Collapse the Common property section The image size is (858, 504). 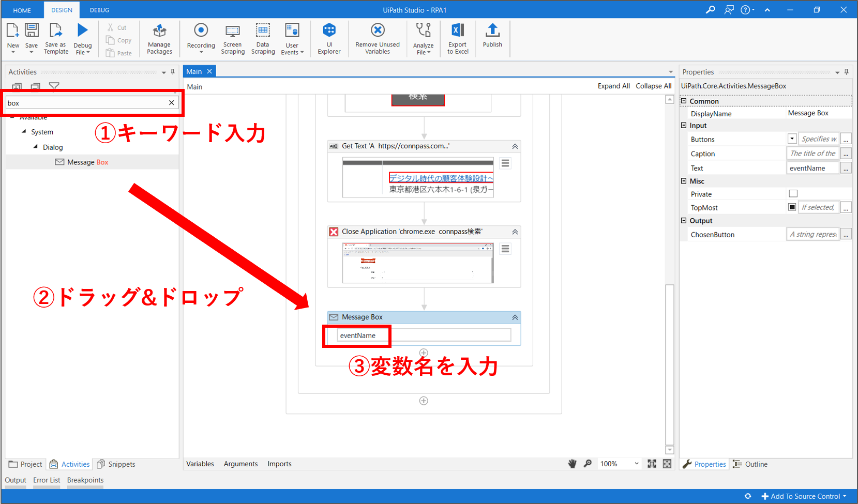tap(684, 101)
